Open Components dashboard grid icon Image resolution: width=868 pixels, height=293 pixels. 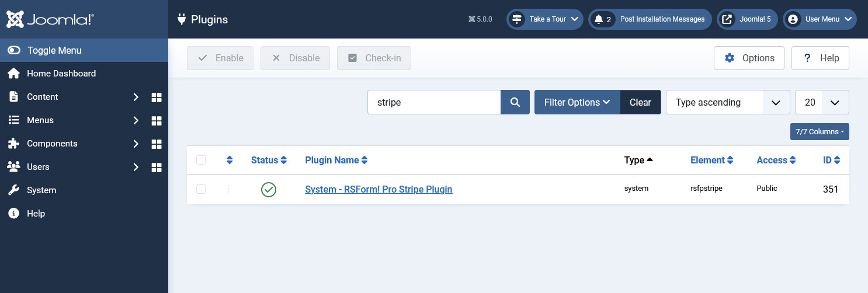pos(156,144)
